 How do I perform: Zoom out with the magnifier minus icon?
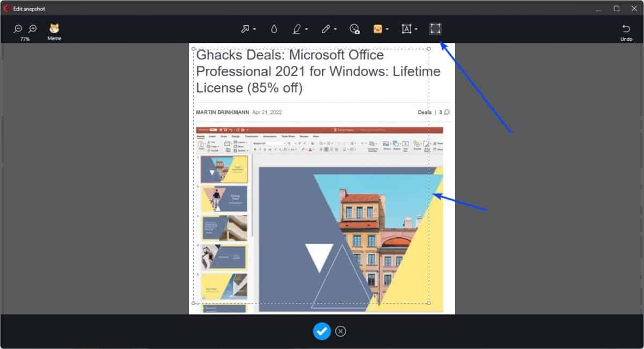18,28
